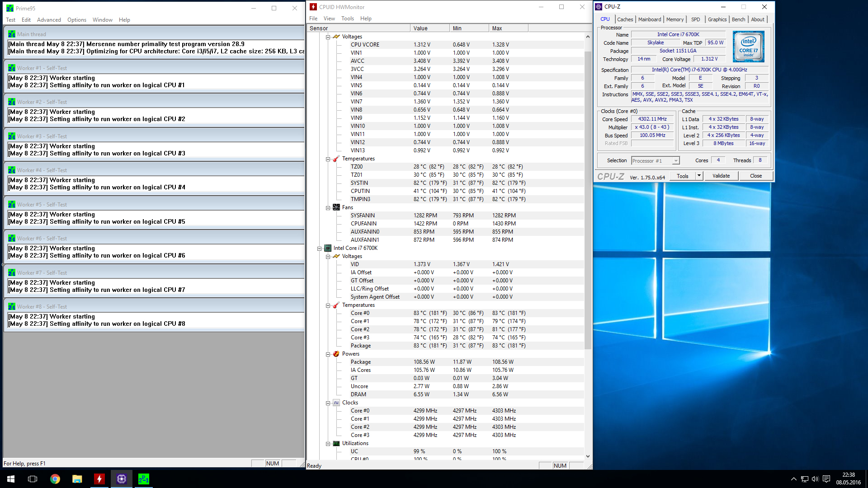Open the Prime95 Advanced menu
The image size is (868, 488).
coord(49,20)
